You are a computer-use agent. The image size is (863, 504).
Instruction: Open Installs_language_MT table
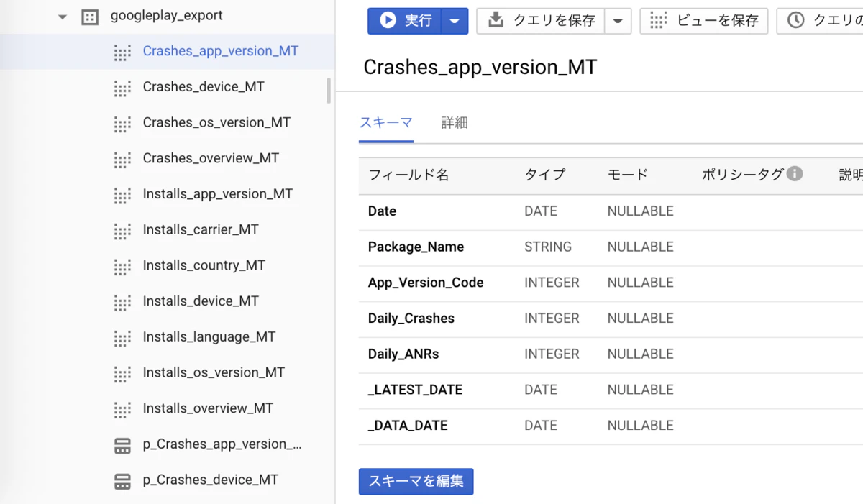point(209,336)
